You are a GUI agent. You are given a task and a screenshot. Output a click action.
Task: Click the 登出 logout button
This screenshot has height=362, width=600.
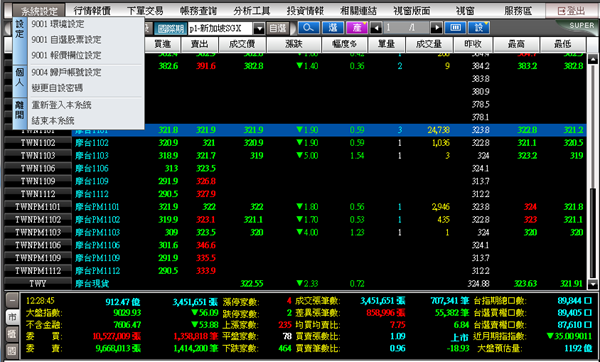pyautogui.click(x=571, y=11)
